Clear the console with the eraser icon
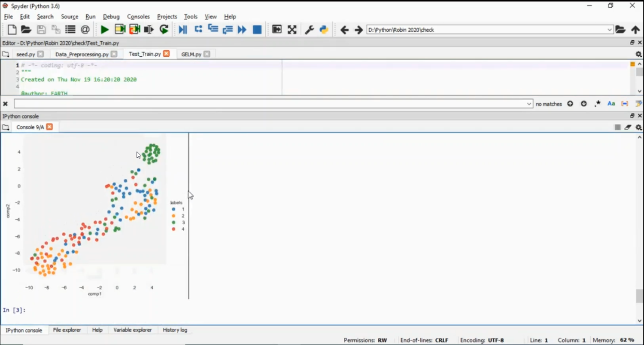644x345 pixels. click(628, 127)
